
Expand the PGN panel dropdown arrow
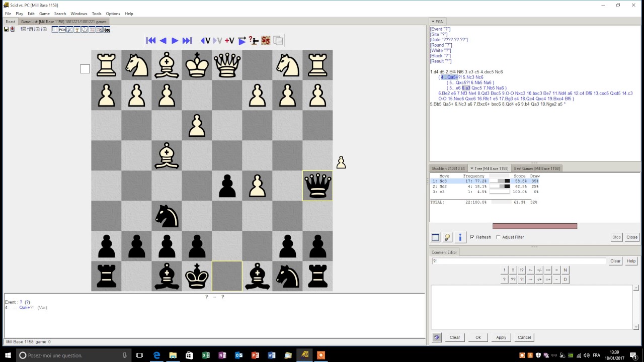(x=433, y=22)
